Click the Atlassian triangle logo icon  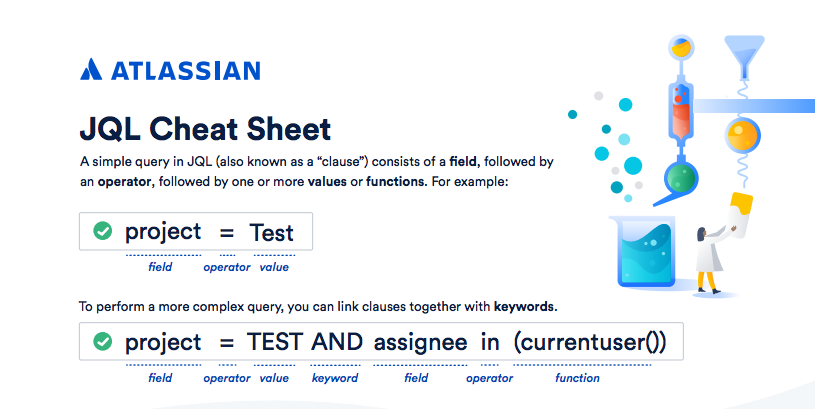coord(91,69)
